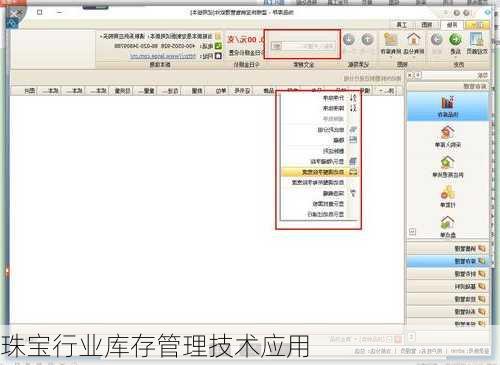This screenshot has width=500, height=365.
Task: Click the blue round download-arrow icon in the ribbon
Action: 349,40
